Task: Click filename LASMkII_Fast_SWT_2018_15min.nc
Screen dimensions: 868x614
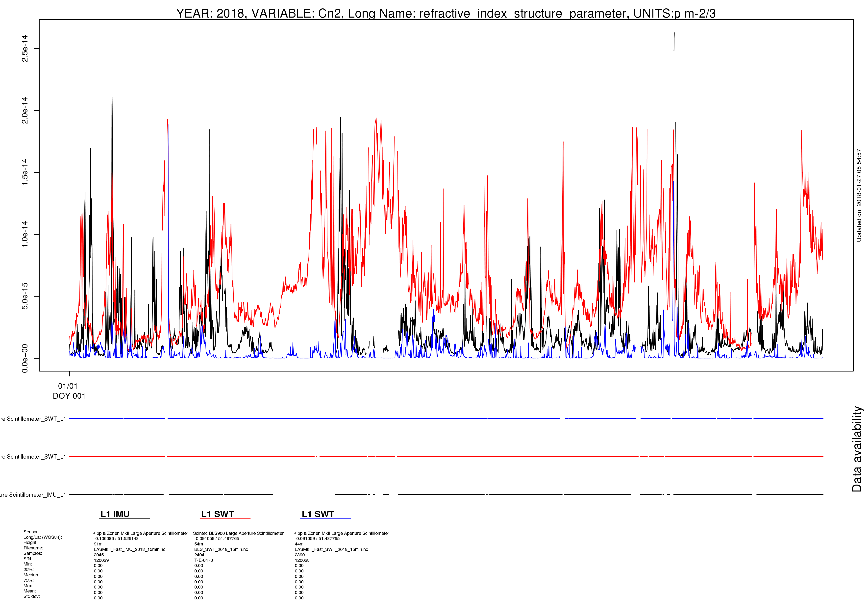Action: point(332,549)
